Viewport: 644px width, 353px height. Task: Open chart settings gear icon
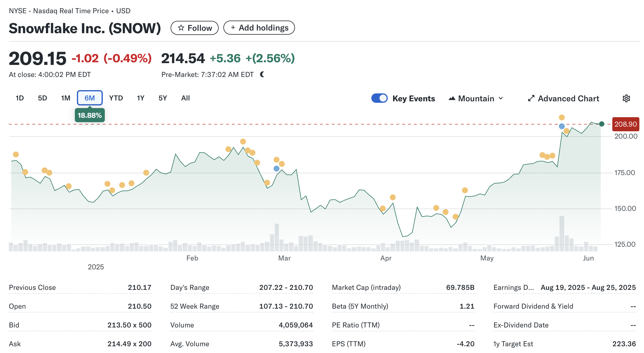point(626,98)
